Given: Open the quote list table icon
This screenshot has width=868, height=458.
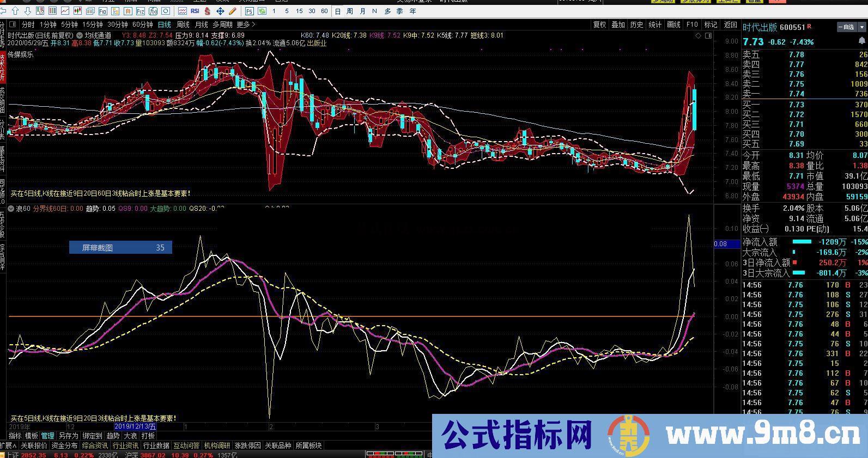Looking at the screenshot, I should [52, 11].
